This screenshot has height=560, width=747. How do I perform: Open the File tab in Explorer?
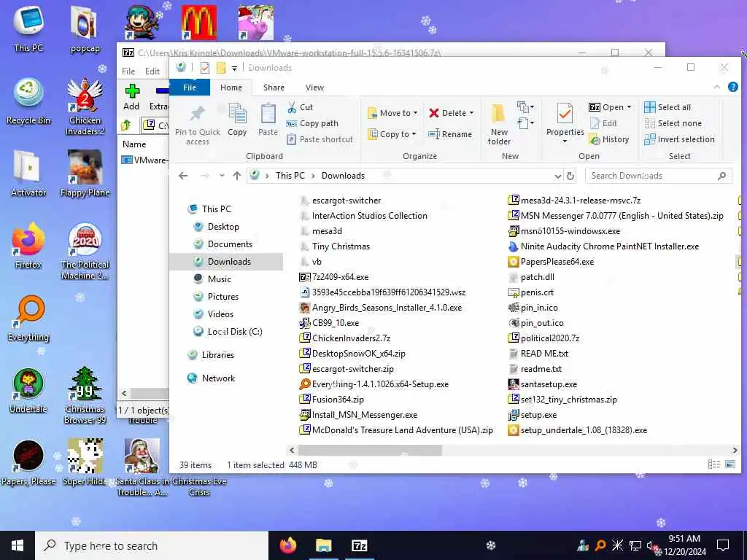tap(190, 87)
